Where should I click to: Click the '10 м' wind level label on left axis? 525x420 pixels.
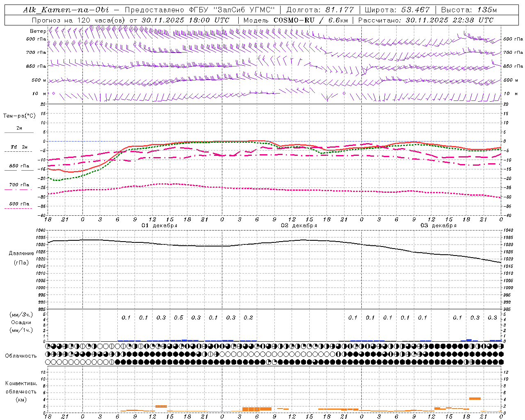point(39,94)
